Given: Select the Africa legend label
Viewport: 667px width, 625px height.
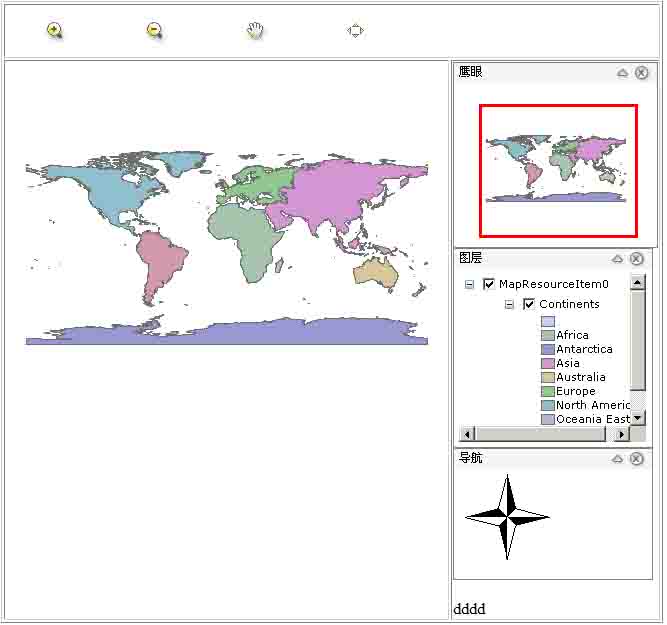Looking at the screenshot, I should (573, 336).
